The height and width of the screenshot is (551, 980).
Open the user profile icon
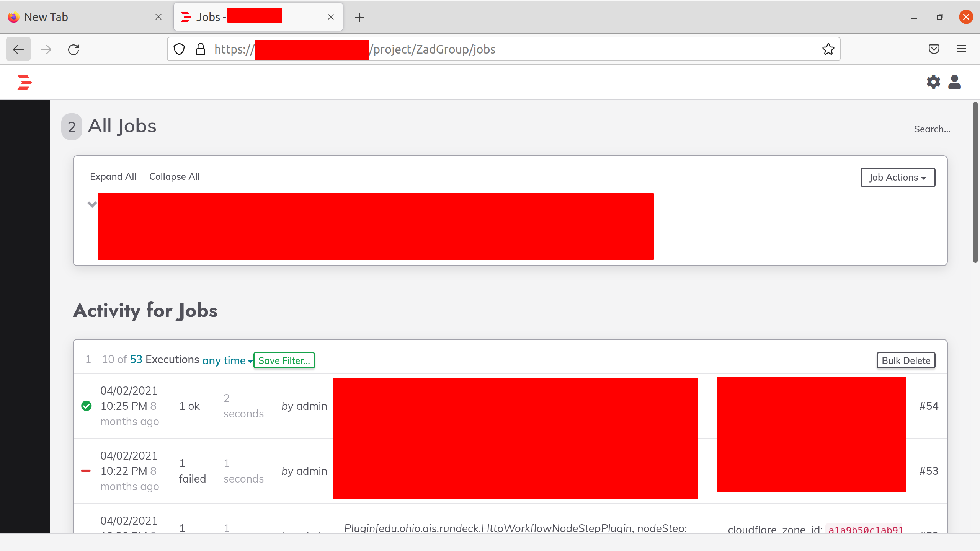[x=955, y=82]
